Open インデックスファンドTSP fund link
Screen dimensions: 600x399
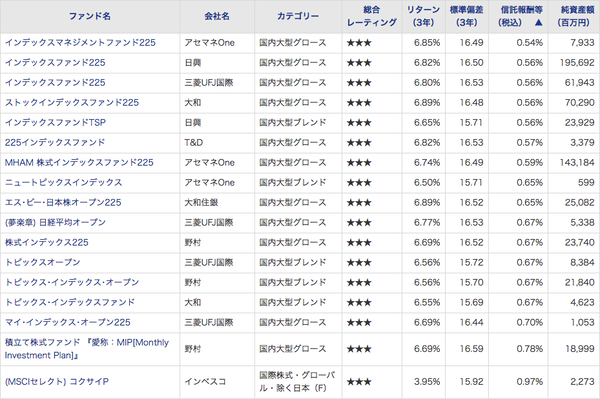(55, 122)
